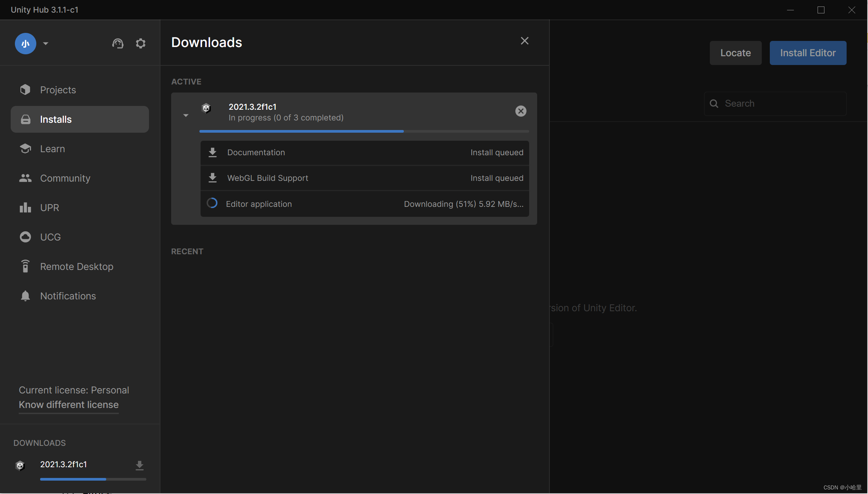
Task: Click the Install Editor button
Action: point(808,52)
